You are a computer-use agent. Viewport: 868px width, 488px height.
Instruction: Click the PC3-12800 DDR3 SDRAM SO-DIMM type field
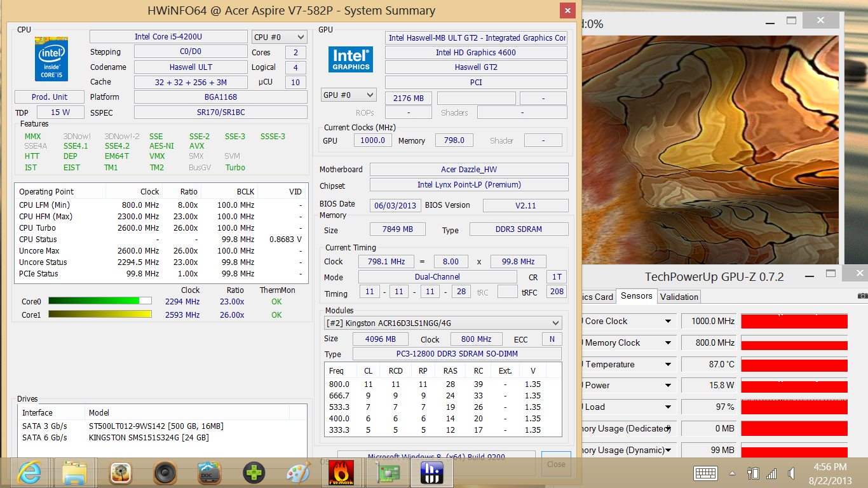coord(457,354)
